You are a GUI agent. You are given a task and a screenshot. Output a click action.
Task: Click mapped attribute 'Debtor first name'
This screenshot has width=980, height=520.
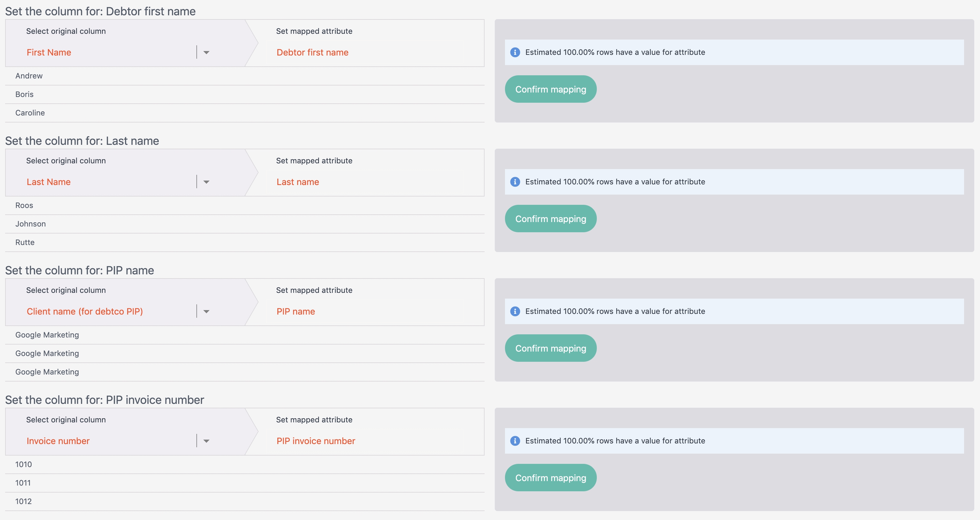312,52
